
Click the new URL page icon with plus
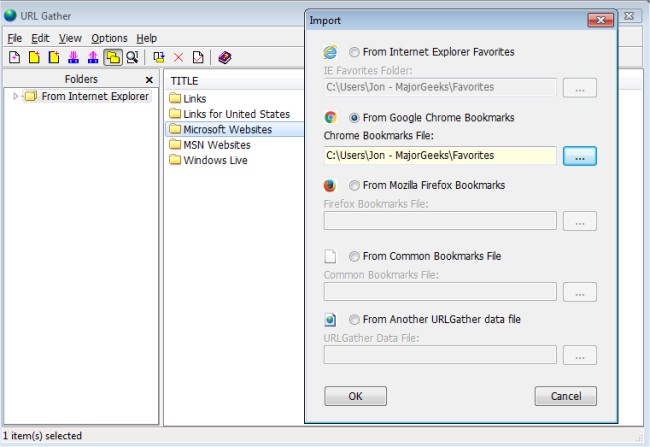(x=15, y=57)
